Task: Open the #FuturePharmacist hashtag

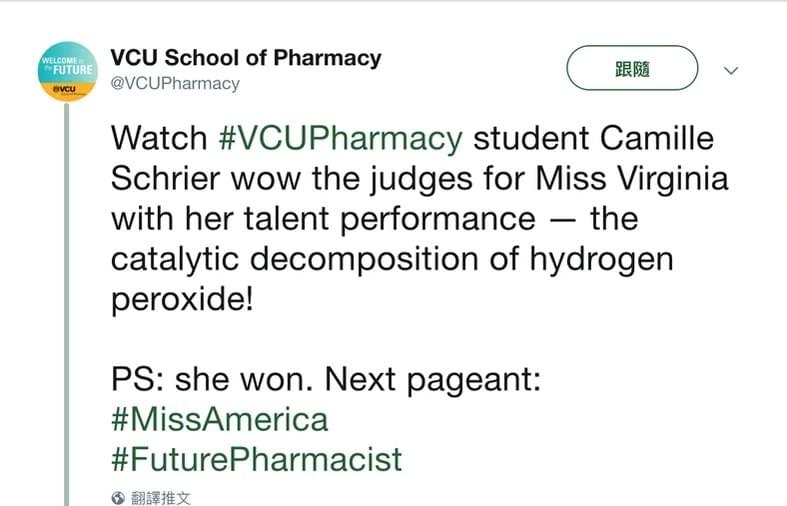Action: point(256,459)
